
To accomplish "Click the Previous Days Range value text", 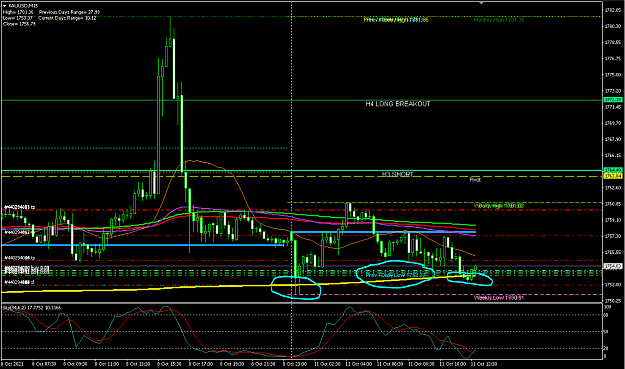I will (69, 12).
